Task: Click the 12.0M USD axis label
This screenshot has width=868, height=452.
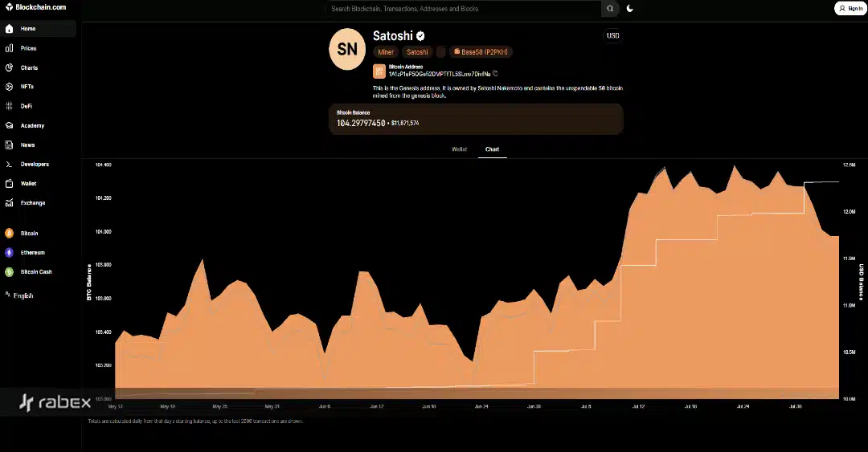Action: pos(849,212)
